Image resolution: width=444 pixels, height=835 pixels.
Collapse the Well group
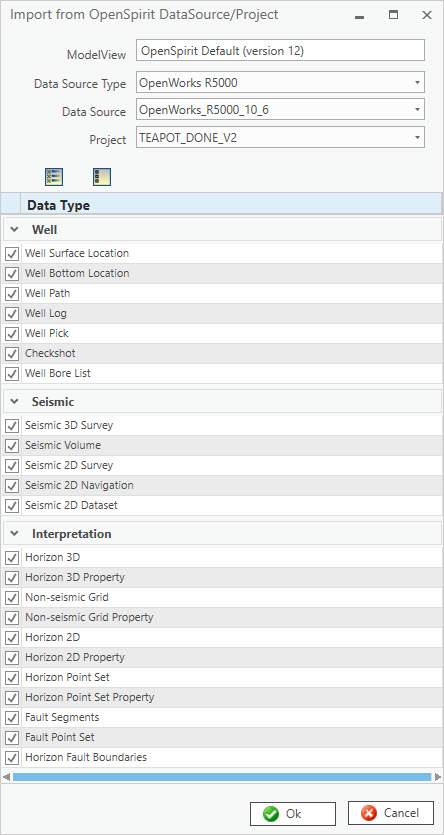14,230
